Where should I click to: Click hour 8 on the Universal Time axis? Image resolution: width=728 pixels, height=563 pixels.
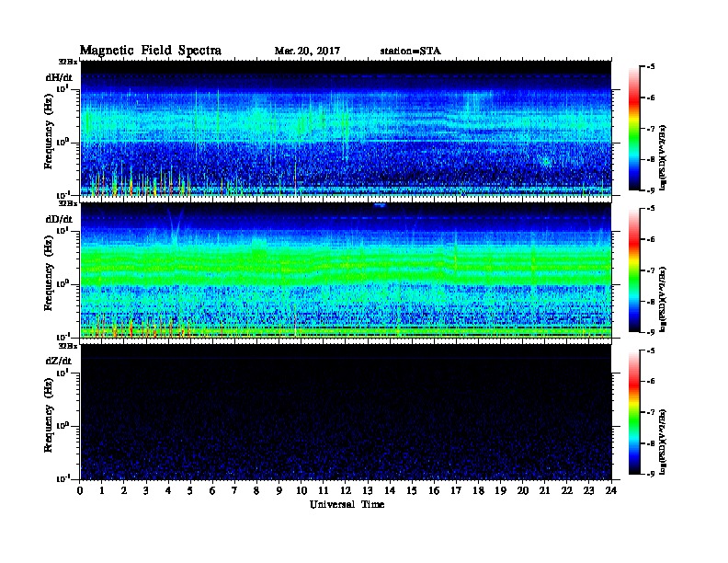click(x=256, y=490)
